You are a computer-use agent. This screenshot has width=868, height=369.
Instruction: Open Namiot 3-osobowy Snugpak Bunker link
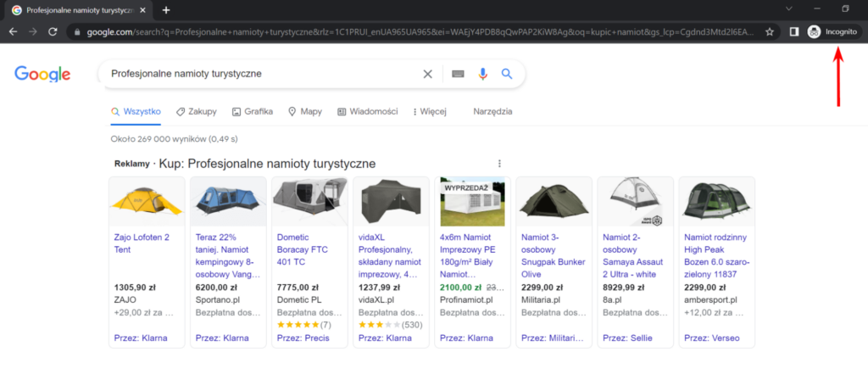tap(551, 256)
